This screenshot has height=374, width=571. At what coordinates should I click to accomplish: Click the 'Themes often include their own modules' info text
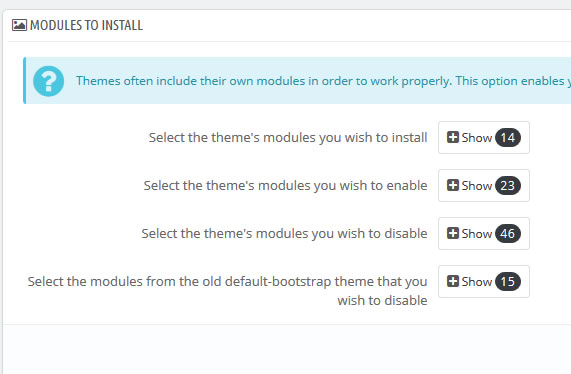pyautogui.click(x=323, y=81)
